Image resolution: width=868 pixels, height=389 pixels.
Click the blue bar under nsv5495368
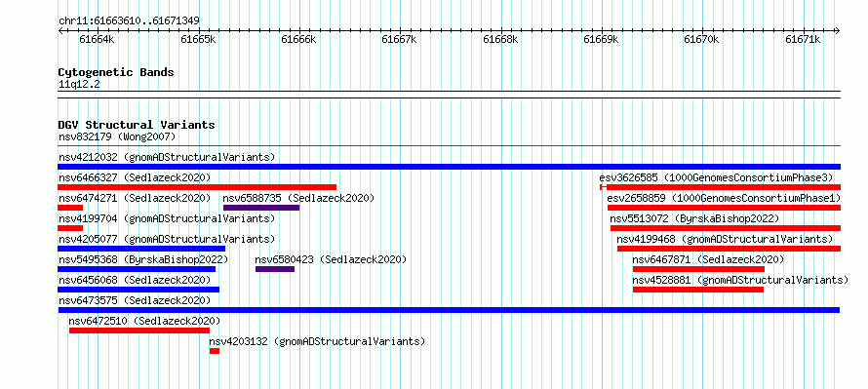[137, 269]
